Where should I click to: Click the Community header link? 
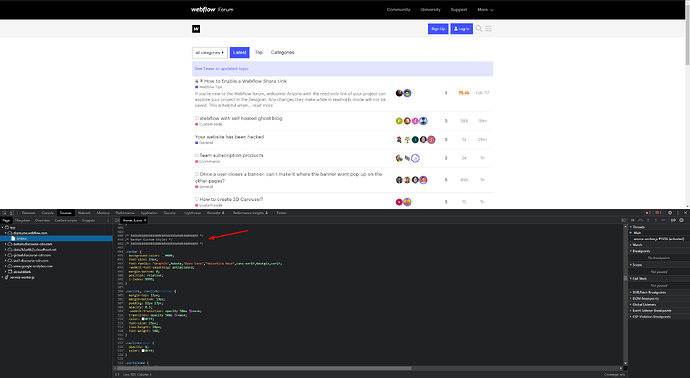pos(398,9)
